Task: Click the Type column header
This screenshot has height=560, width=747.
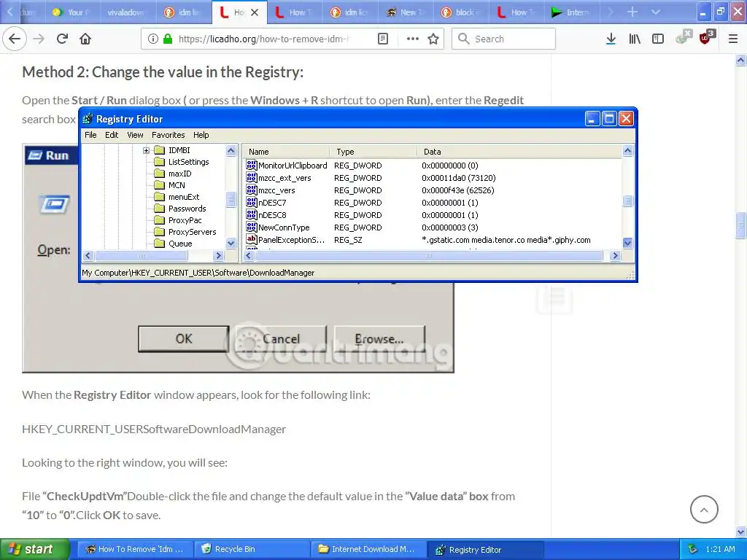Action: 373,152
